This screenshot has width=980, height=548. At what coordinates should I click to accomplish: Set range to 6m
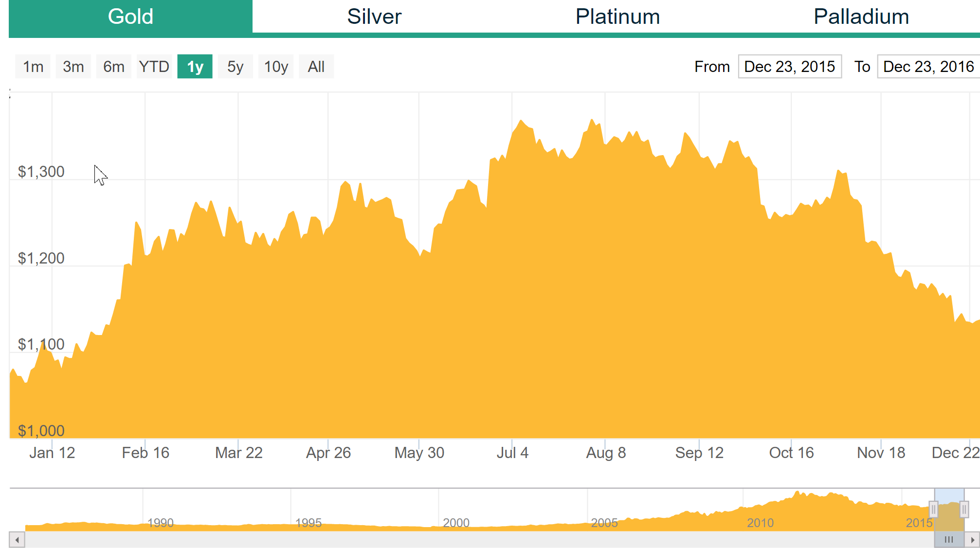113,67
